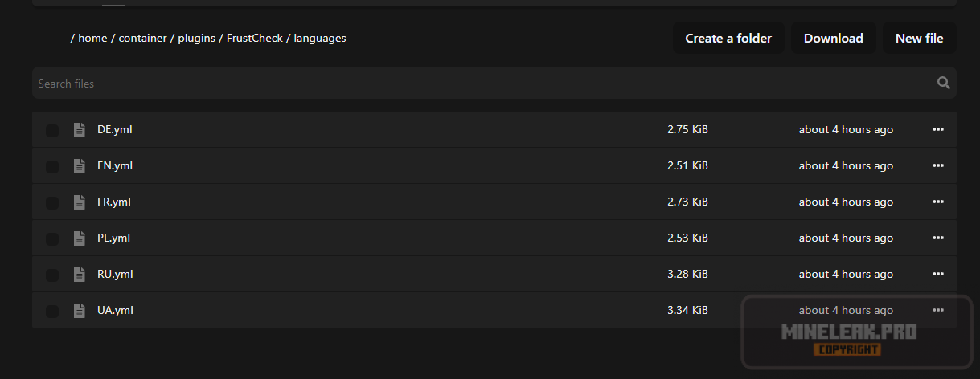Click the Create a folder button

tap(728, 38)
